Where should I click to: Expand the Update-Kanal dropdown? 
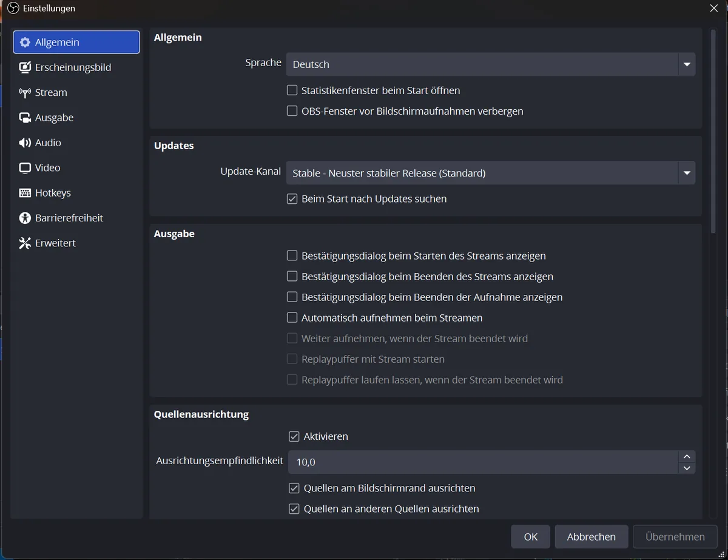point(491,173)
